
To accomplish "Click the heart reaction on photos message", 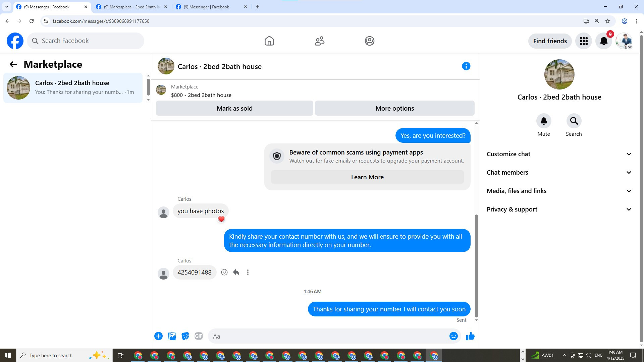I will tap(221, 219).
